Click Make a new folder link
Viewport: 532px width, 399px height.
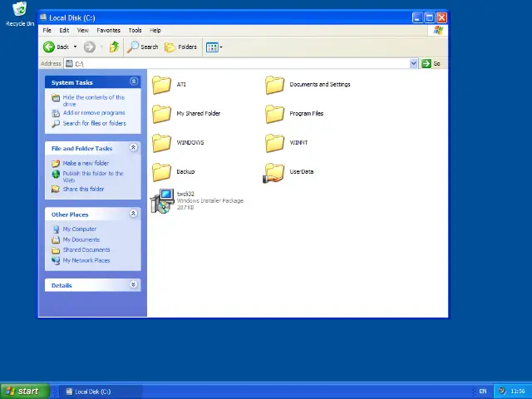[x=86, y=163]
